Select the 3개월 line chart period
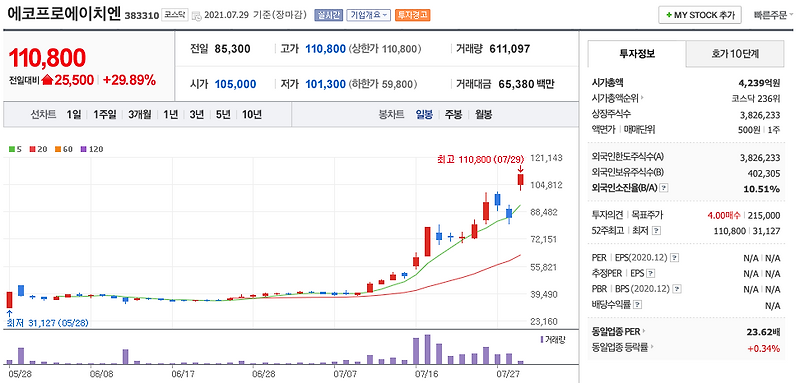This screenshot has height=383, width=800. [x=140, y=115]
